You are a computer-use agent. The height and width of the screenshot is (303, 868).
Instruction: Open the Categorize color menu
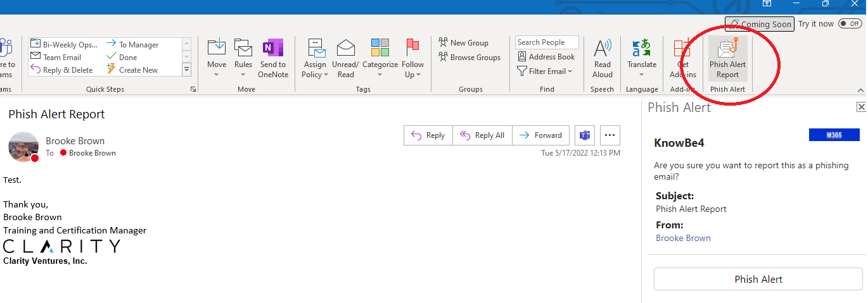380,59
